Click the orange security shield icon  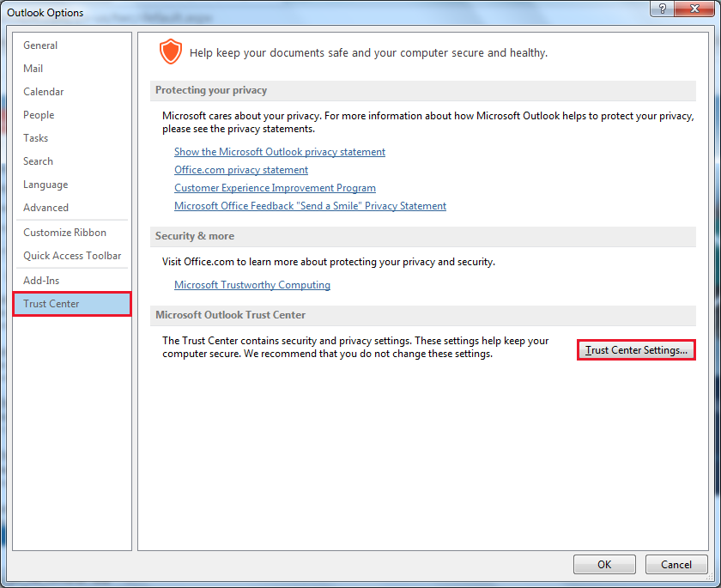tap(171, 52)
